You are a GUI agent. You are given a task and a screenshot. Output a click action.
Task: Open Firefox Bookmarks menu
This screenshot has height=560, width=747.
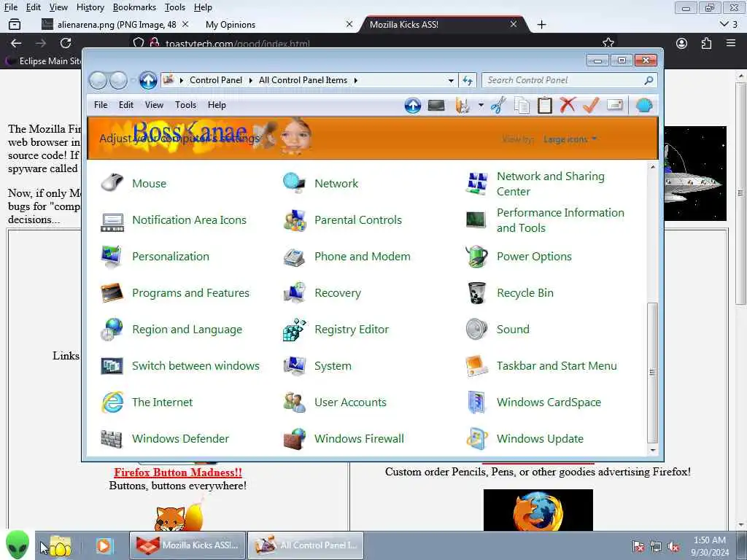[134, 7]
